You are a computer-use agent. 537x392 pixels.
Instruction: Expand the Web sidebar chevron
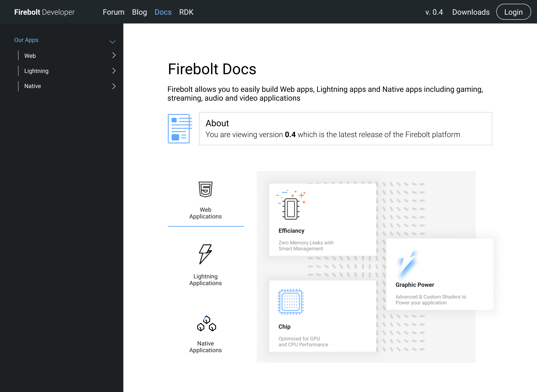pyautogui.click(x=114, y=55)
